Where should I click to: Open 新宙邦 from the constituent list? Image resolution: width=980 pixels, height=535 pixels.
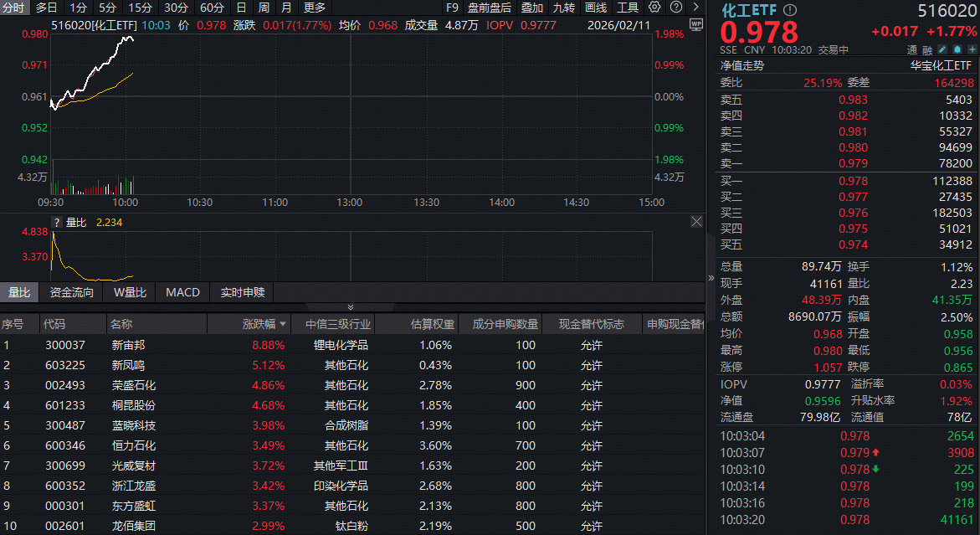tap(130, 346)
